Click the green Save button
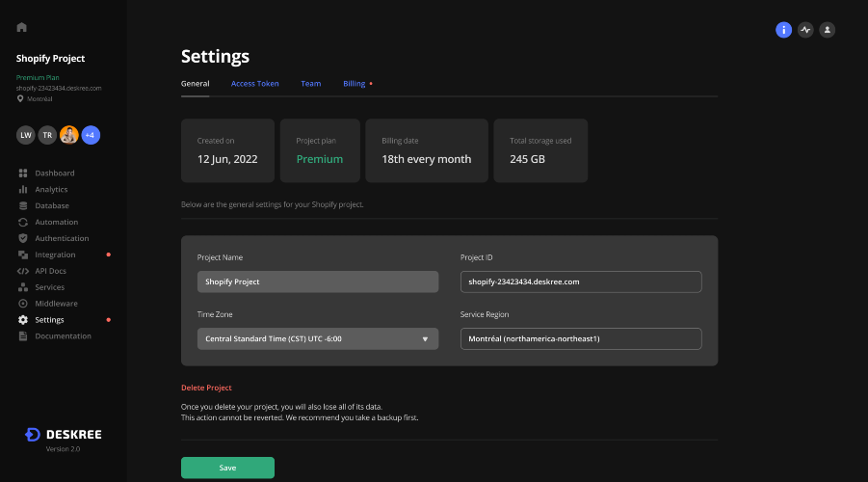 (227, 468)
